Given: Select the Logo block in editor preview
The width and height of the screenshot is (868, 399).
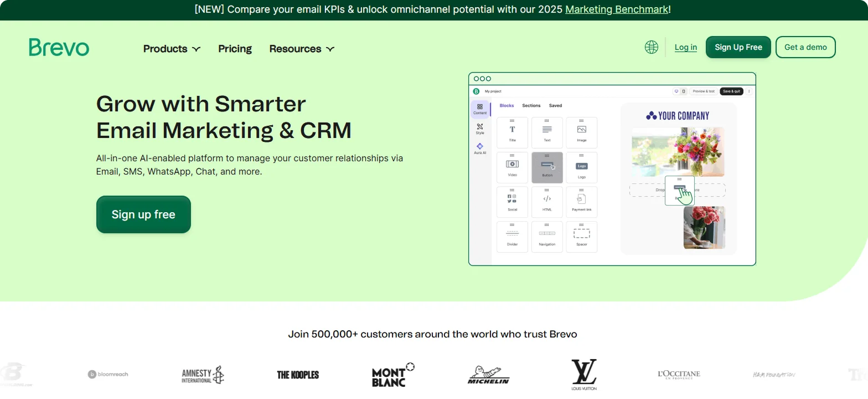Looking at the screenshot, I should [x=582, y=167].
